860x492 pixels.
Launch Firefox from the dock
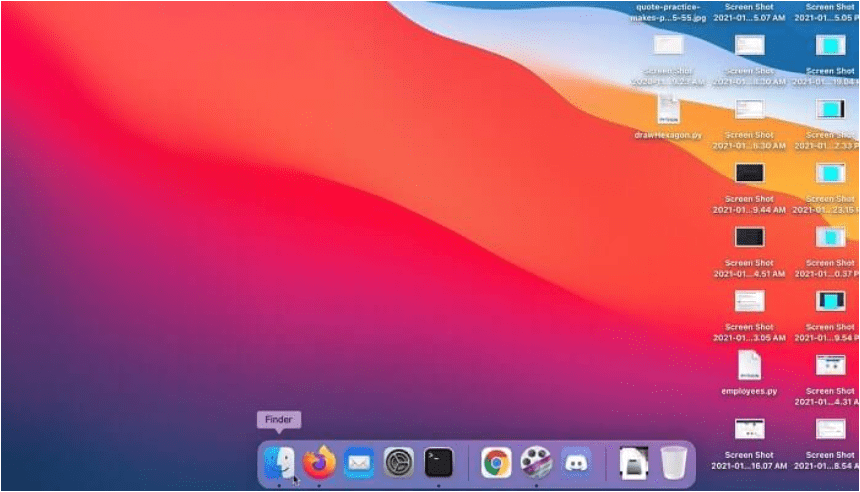click(319, 462)
